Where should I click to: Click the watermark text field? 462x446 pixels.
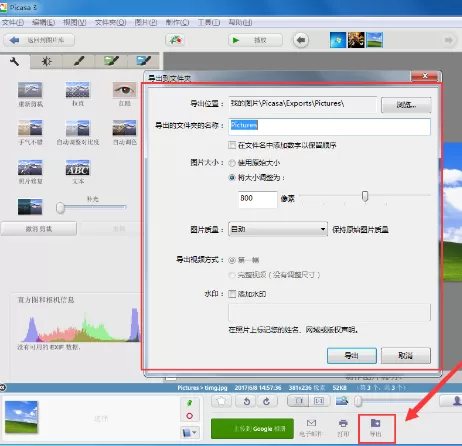click(329, 313)
